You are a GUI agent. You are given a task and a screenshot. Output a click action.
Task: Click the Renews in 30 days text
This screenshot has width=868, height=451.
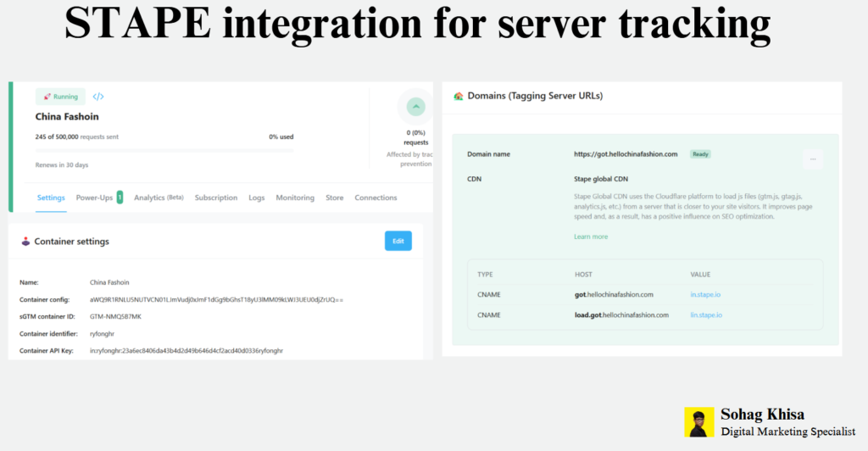61,165
